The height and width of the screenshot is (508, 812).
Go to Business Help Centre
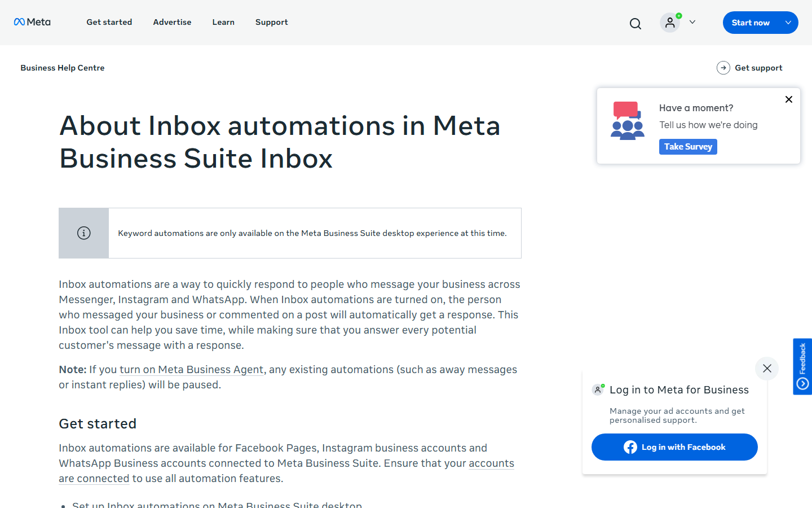coord(63,68)
